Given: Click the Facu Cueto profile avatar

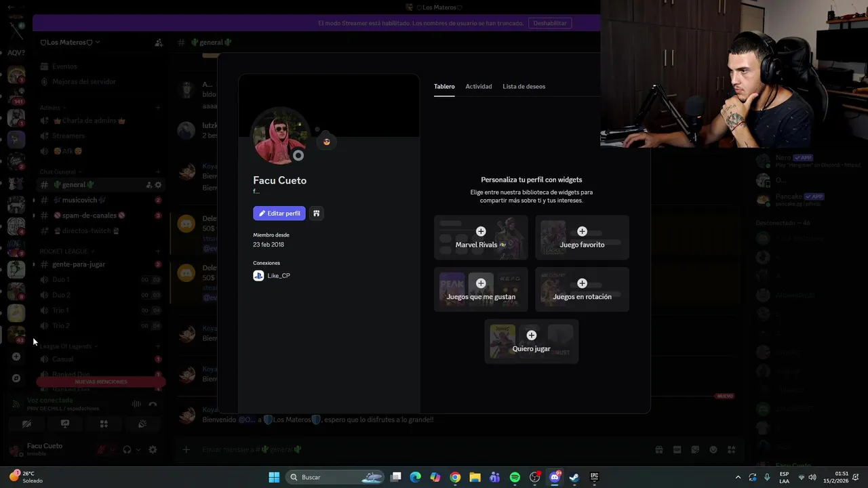Looking at the screenshot, I should click(x=280, y=136).
